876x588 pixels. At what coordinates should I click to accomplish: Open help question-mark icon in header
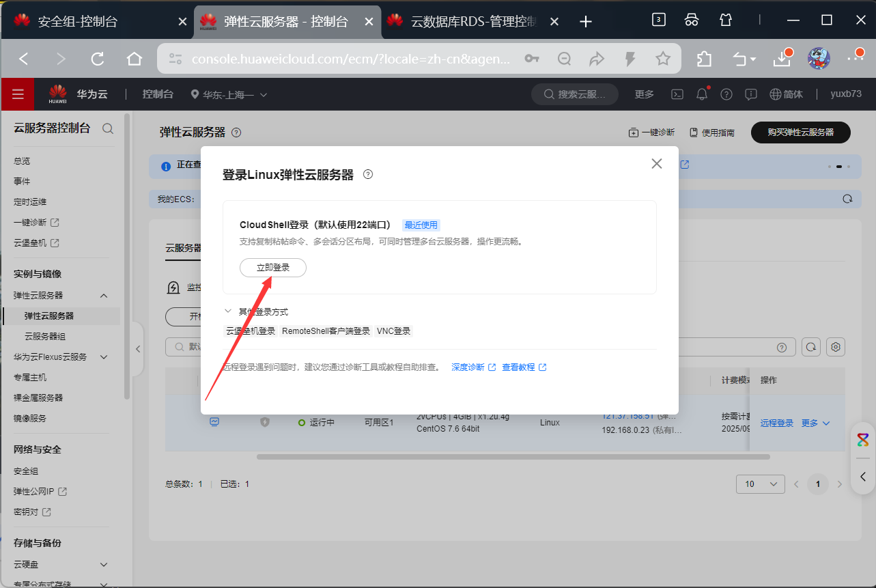click(x=726, y=94)
